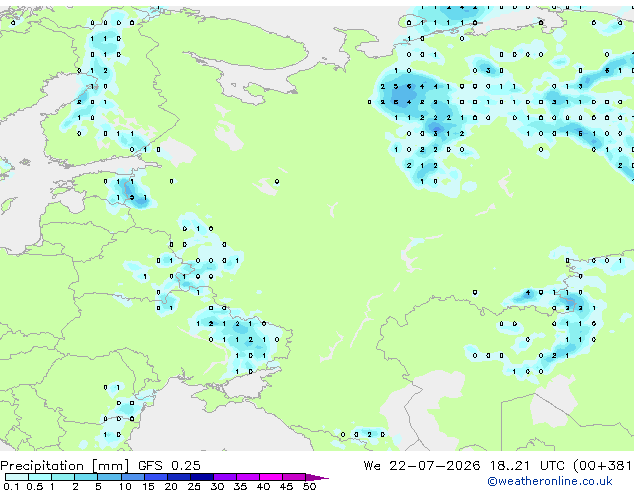The width and height of the screenshot is (634, 490).
Task: Select the legend swatch between 20 and 25
Action: [x=179, y=477]
